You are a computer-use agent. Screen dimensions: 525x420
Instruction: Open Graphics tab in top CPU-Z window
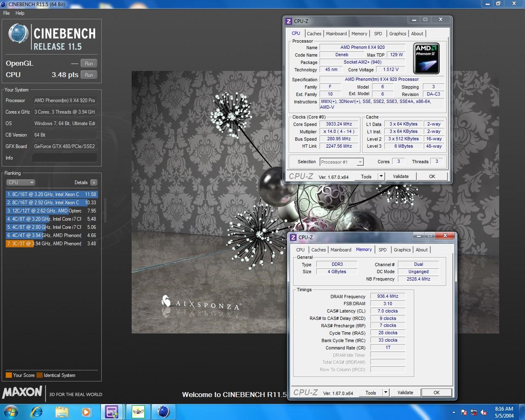pyautogui.click(x=398, y=34)
